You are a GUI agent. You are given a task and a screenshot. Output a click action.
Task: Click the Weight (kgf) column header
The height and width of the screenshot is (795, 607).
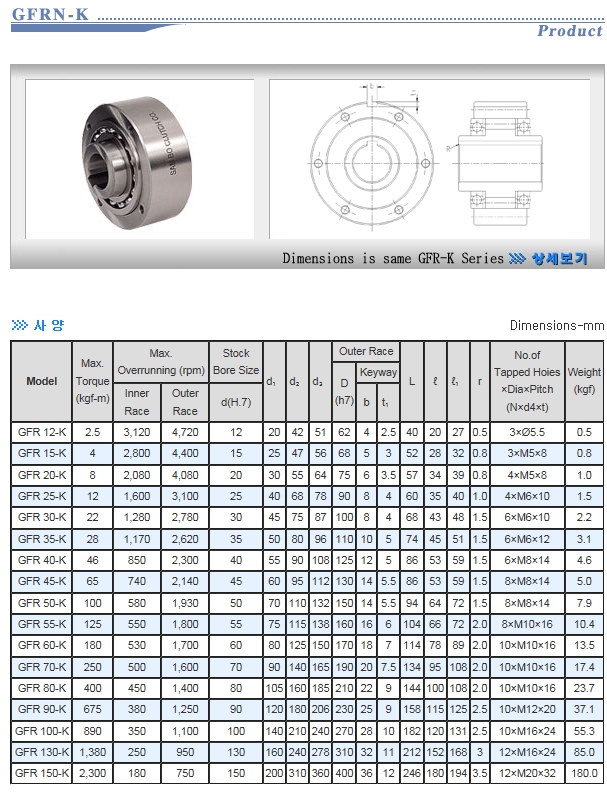(x=584, y=381)
